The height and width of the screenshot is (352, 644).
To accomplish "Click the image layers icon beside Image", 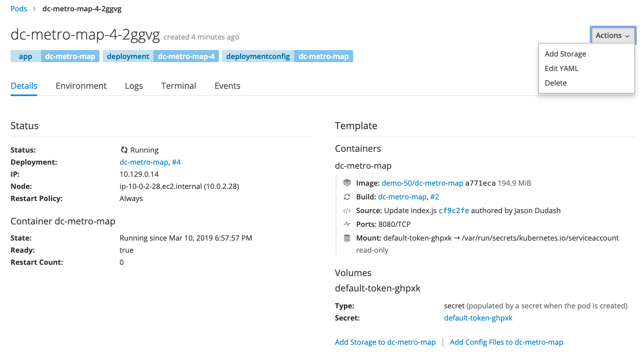I will tap(347, 183).
